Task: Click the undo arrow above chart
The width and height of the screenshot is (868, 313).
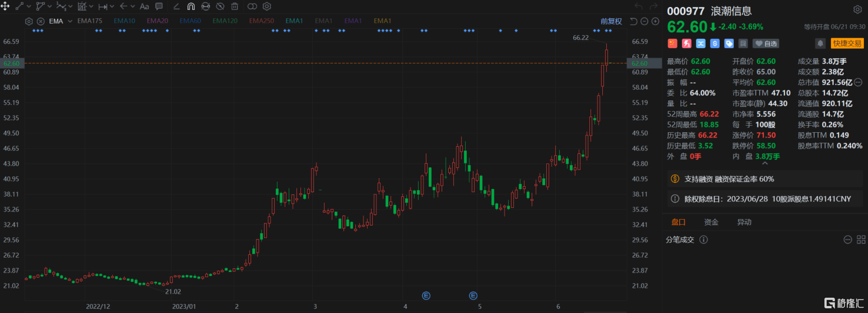Action: click(x=639, y=6)
